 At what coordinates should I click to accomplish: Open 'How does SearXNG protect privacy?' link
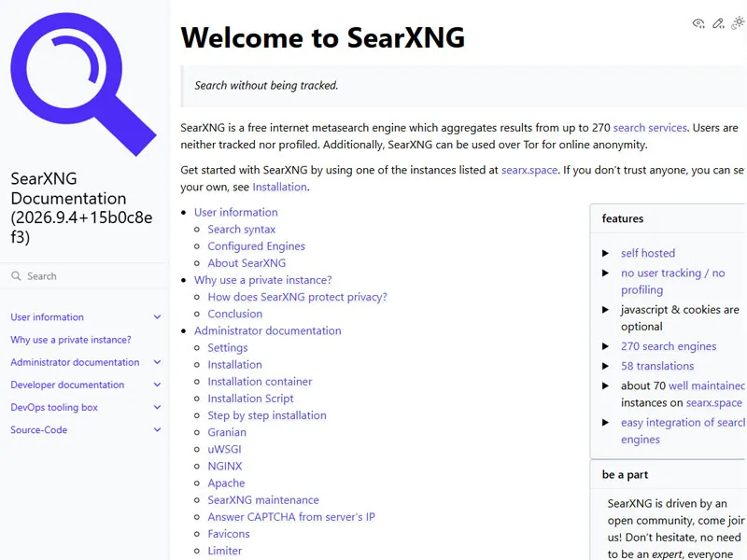pyautogui.click(x=297, y=297)
